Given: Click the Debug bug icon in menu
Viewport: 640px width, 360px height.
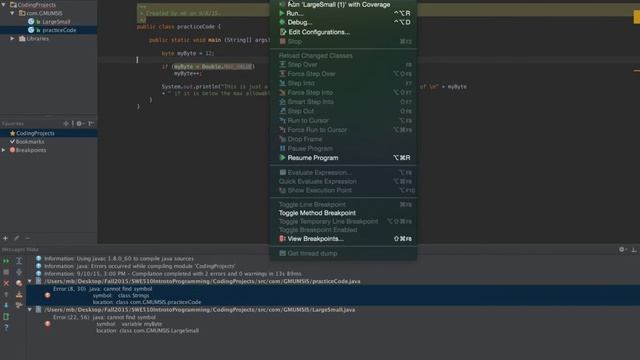Looking at the screenshot, I should 282,22.
